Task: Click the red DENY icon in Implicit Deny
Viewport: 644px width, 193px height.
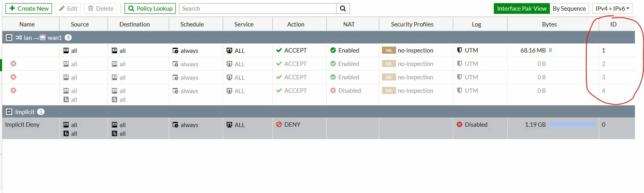Action: pos(279,124)
